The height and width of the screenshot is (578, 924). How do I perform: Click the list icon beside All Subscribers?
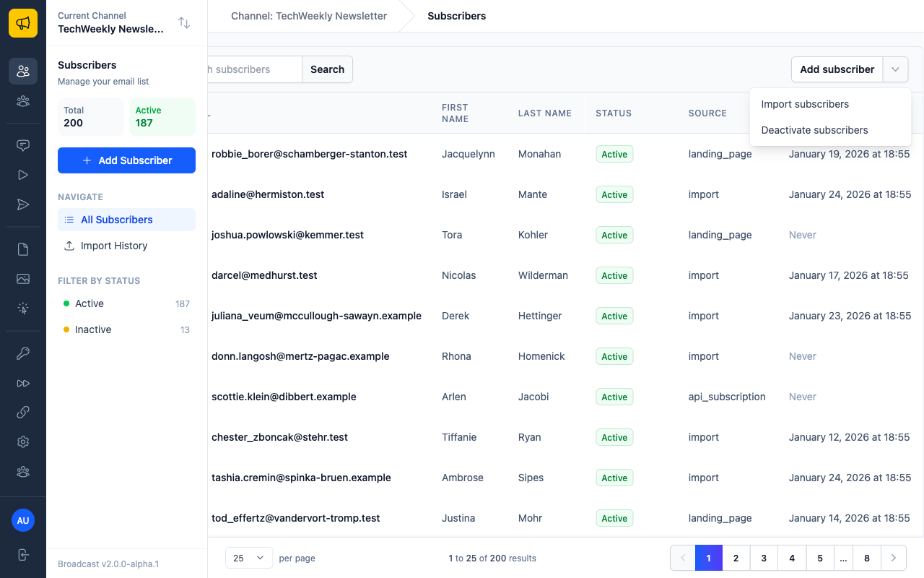coord(69,220)
